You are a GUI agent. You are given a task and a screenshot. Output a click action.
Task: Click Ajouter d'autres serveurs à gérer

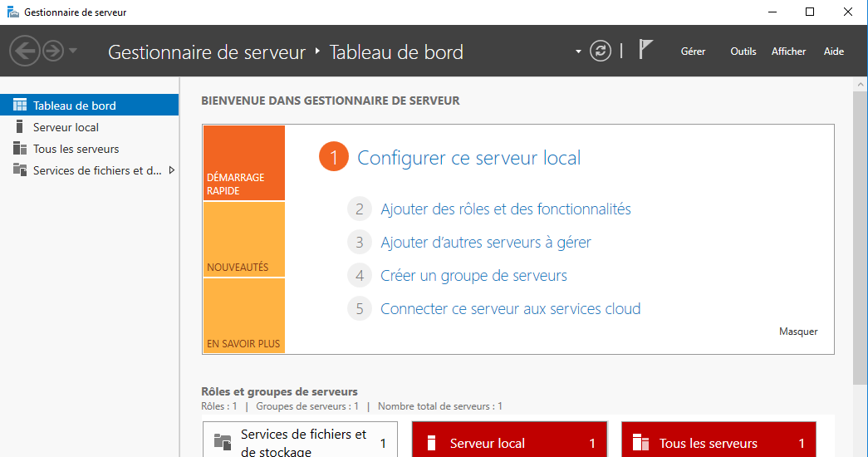tap(485, 242)
